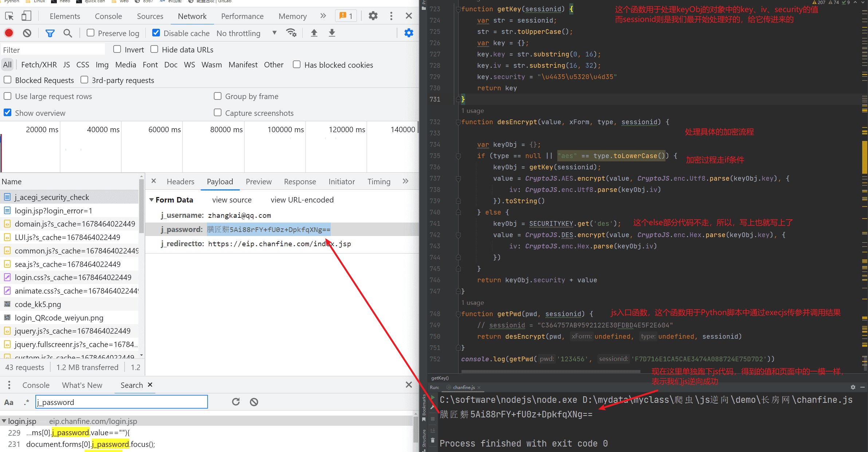This screenshot has width=868, height=452.
Task: Click the red record network log button
Action: click(x=9, y=33)
